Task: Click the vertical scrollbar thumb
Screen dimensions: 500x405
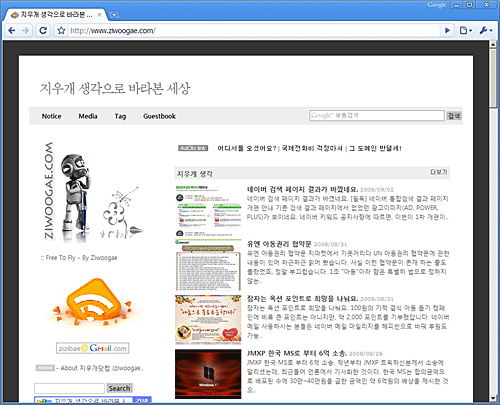Action: (x=493, y=78)
